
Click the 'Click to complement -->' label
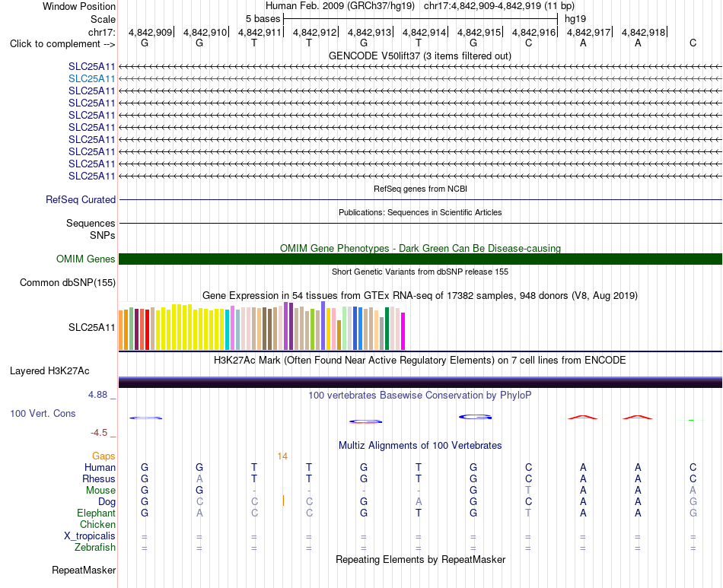pyautogui.click(x=62, y=44)
